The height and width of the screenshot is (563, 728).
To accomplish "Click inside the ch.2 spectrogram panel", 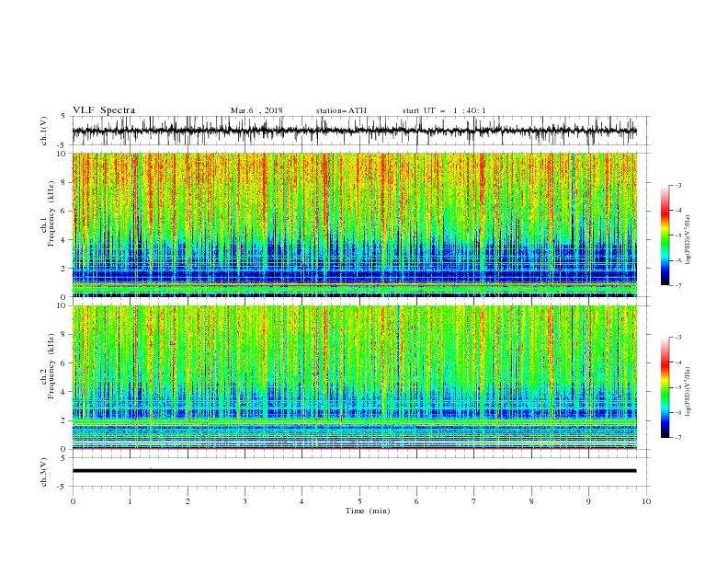I will [354, 377].
